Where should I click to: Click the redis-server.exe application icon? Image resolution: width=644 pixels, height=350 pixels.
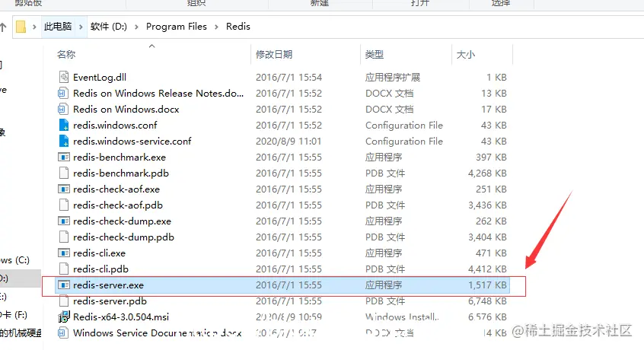point(64,285)
